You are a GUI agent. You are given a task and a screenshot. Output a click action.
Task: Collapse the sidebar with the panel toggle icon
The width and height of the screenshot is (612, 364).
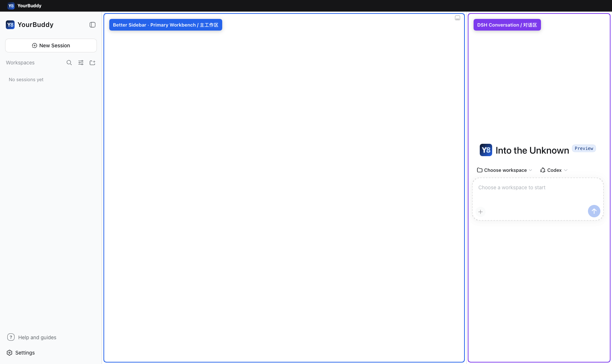93,25
